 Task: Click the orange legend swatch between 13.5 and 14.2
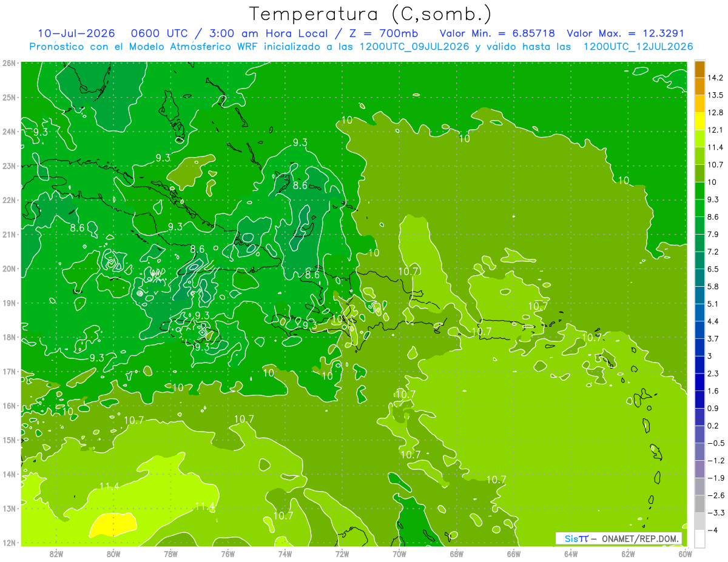pos(699,86)
